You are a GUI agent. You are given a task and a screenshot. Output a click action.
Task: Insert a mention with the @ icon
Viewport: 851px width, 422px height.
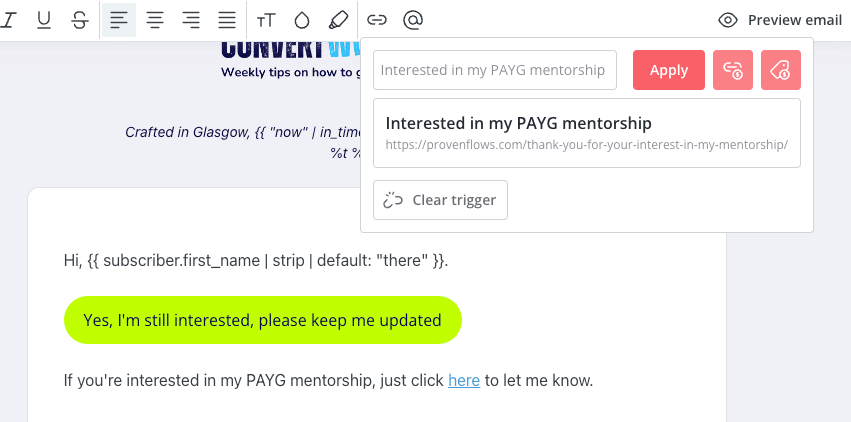tap(413, 21)
